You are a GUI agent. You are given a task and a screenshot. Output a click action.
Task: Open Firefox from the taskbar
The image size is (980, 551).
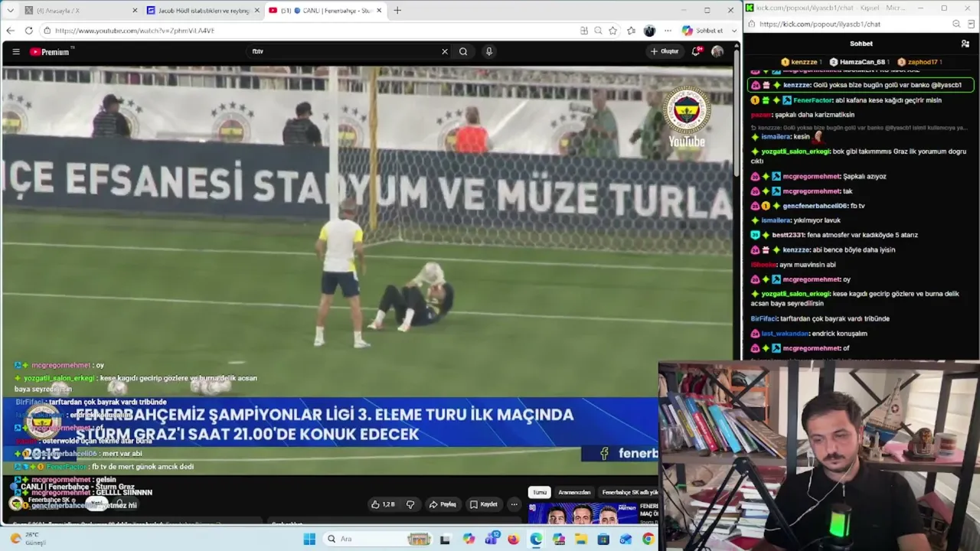coord(513,539)
